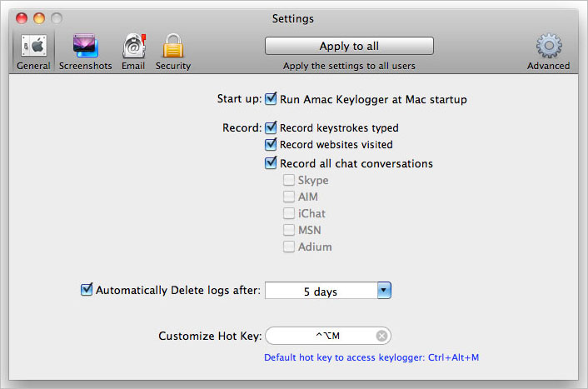Click the Apply the settings to all users text

point(349,66)
